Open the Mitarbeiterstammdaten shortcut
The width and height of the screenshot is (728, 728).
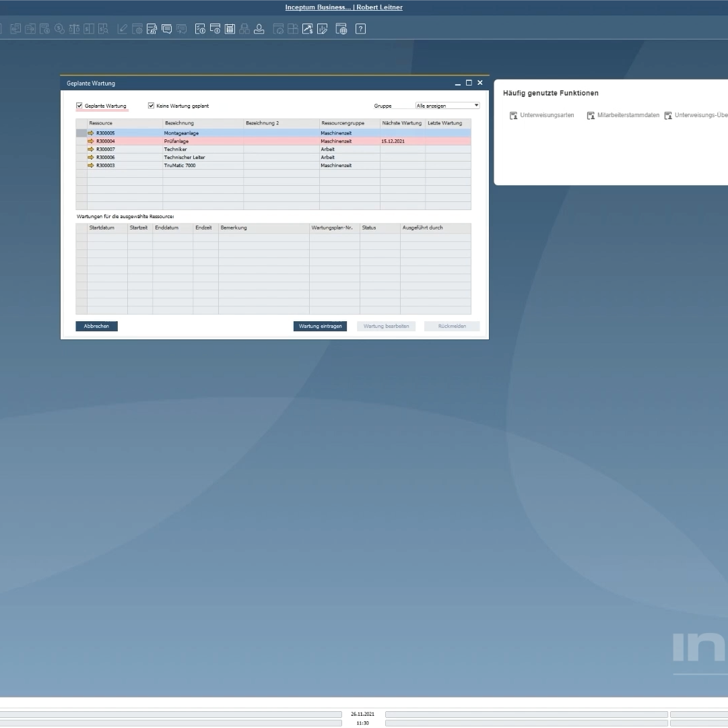tap(623, 115)
